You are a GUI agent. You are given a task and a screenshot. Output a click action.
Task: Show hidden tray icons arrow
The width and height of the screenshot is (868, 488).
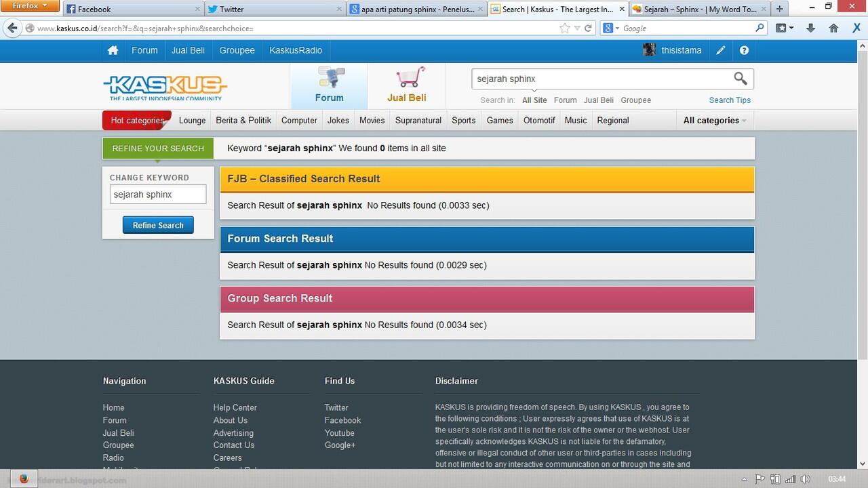click(745, 479)
